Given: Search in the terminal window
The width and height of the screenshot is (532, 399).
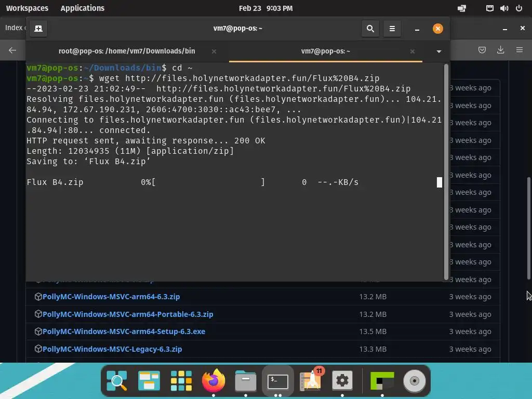Looking at the screenshot, I should [370, 29].
